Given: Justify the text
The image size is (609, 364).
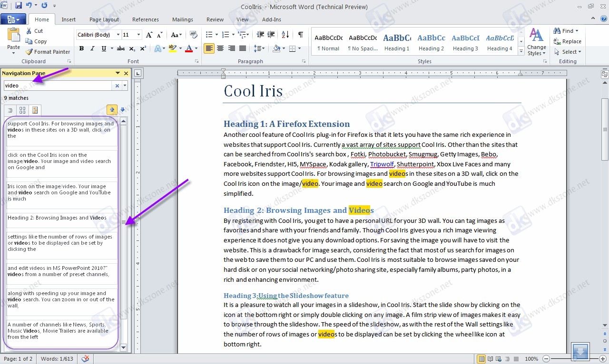Looking at the screenshot, I should coord(243,48).
